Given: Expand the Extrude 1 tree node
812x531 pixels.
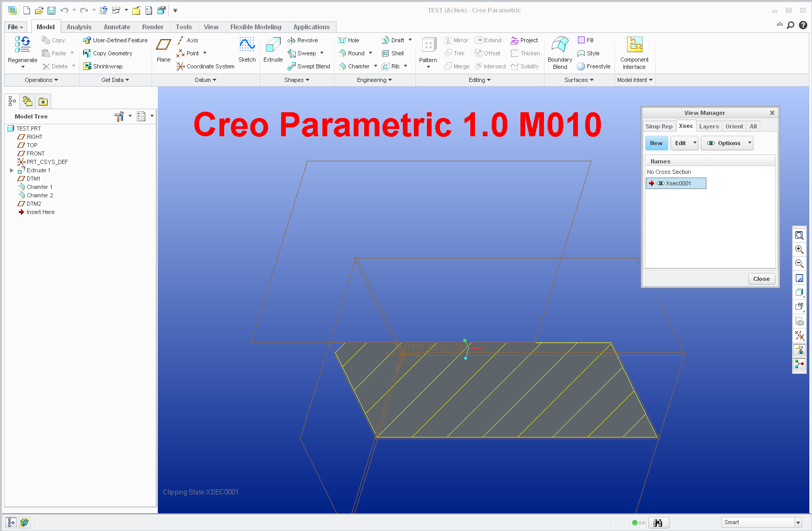Looking at the screenshot, I should pos(11,170).
